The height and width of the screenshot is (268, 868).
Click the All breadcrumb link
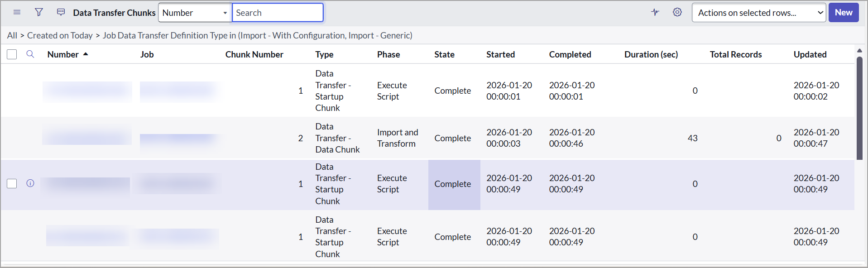tap(12, 35)
